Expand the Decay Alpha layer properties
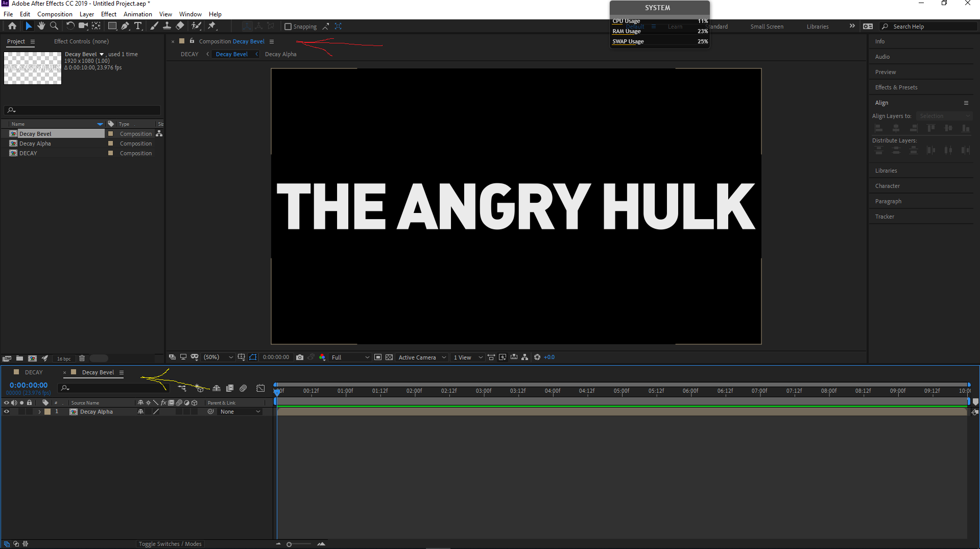Image resolution: width=980 pixels, height=549 pixels. click(39, 412)
